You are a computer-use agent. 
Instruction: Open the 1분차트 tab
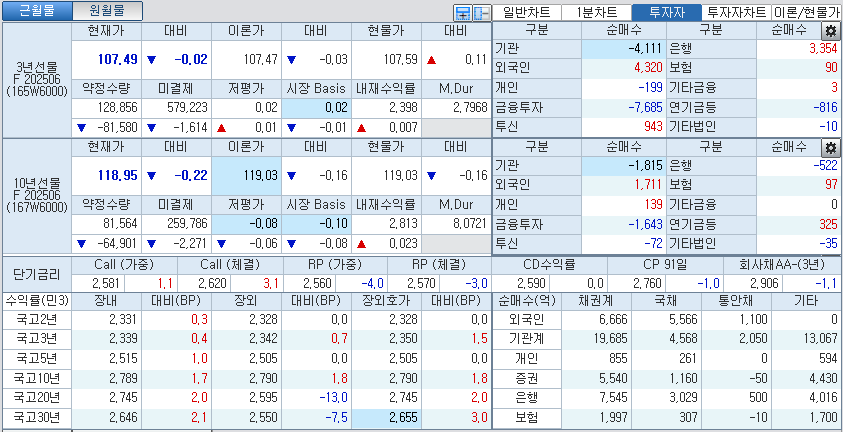click(596, 13)
